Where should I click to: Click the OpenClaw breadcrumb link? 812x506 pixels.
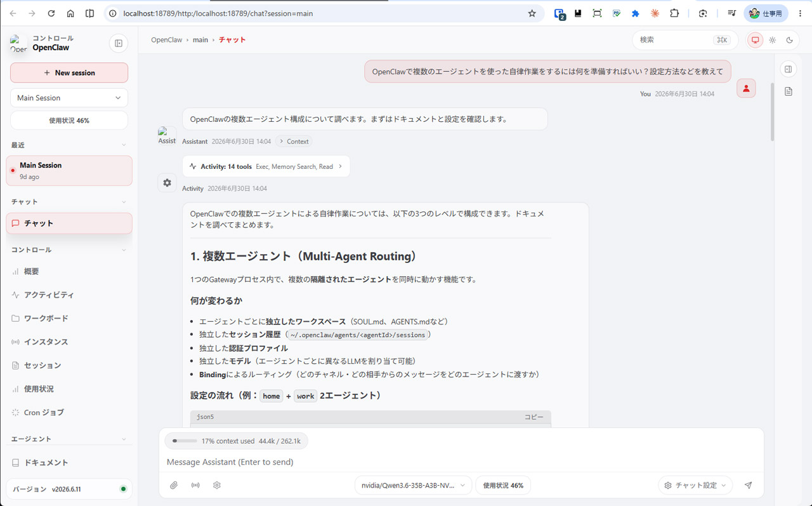(x=166, y=39)
